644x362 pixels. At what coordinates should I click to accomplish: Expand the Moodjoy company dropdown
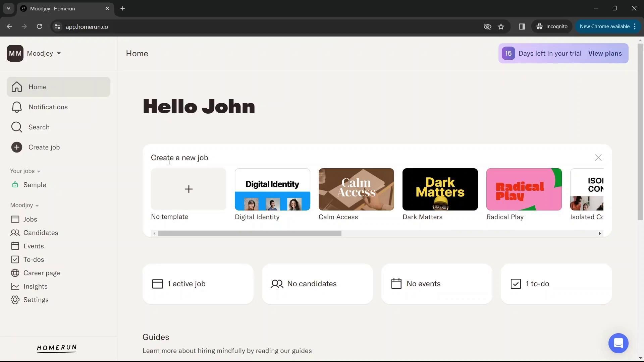pos(59,54)
